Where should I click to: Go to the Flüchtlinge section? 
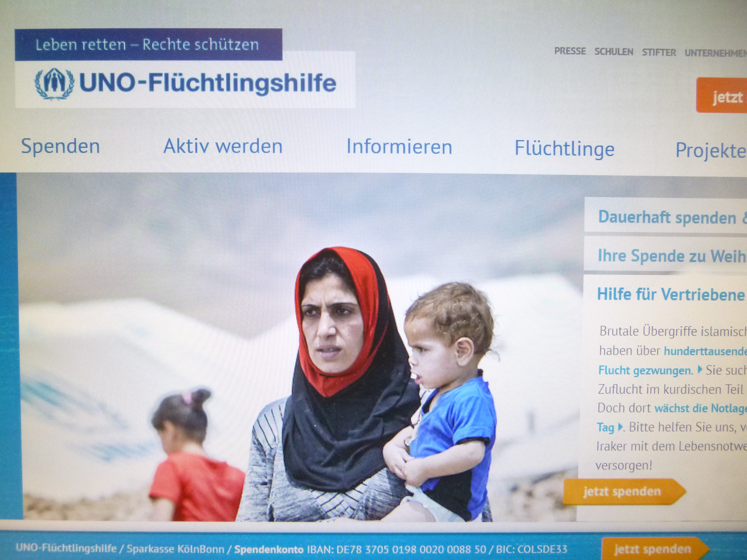point(564,149)
